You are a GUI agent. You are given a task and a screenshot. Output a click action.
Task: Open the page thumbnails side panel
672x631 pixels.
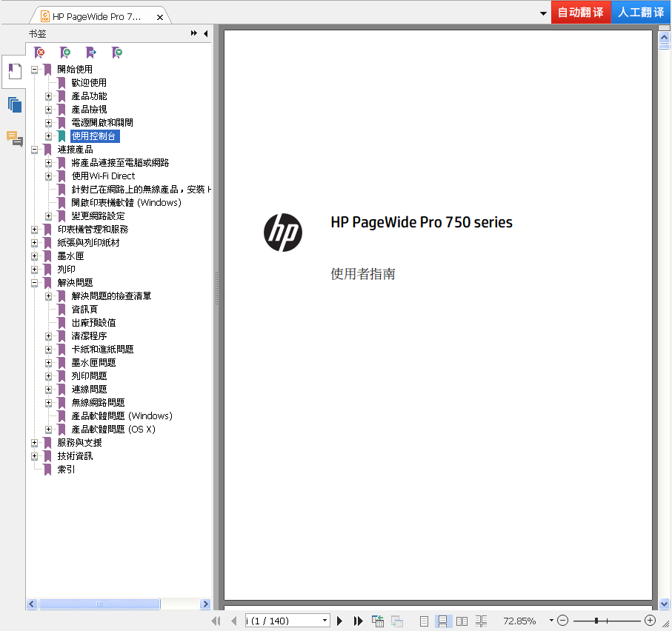pyautogui.click(x=15, y=104)
